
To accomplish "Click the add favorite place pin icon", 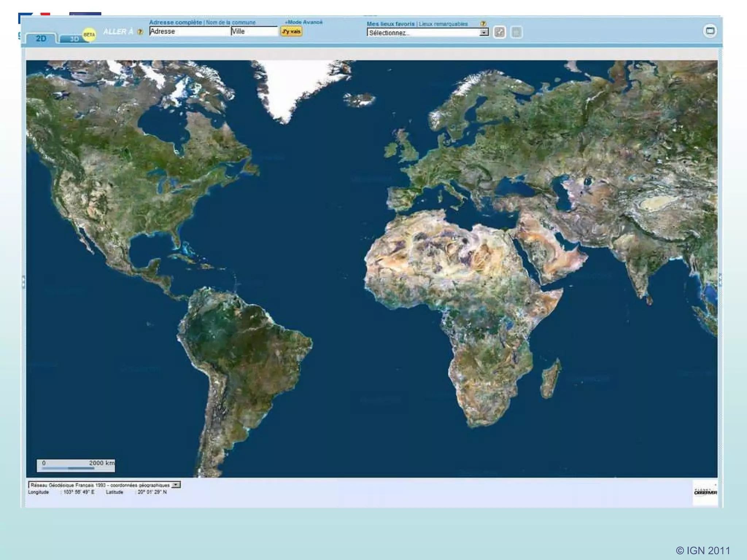I will [x=499, y=32].
